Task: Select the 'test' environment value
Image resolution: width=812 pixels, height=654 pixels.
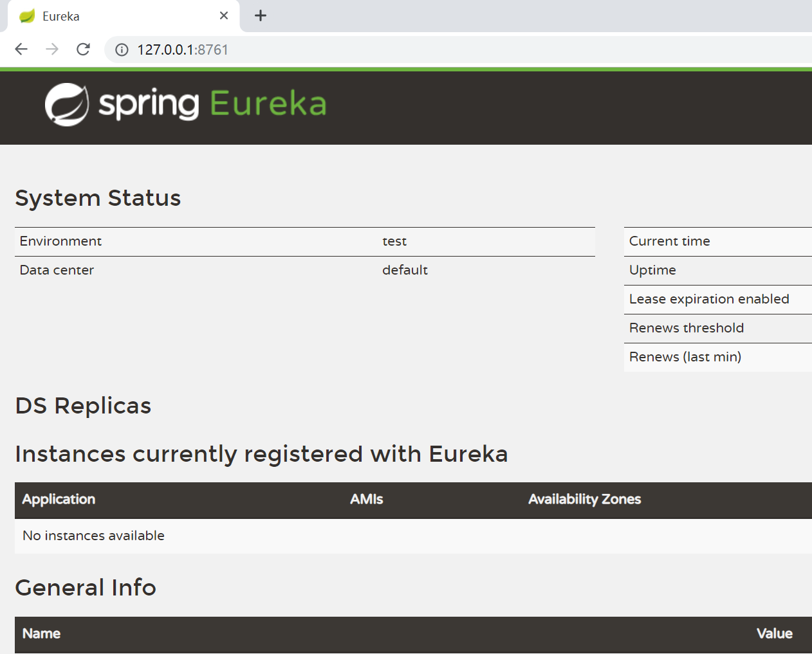Action: pyautogui.click(x=394, y=241)
